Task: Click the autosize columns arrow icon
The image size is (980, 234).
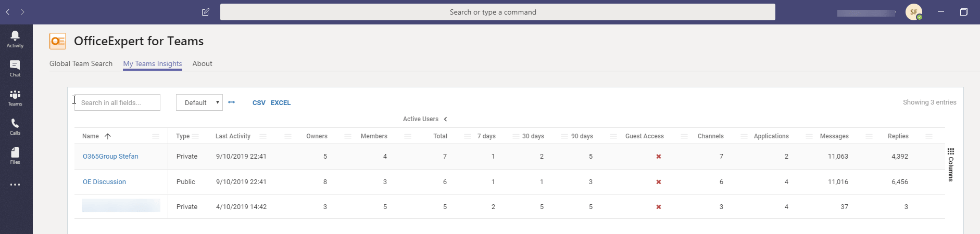Action: point(232,102)
